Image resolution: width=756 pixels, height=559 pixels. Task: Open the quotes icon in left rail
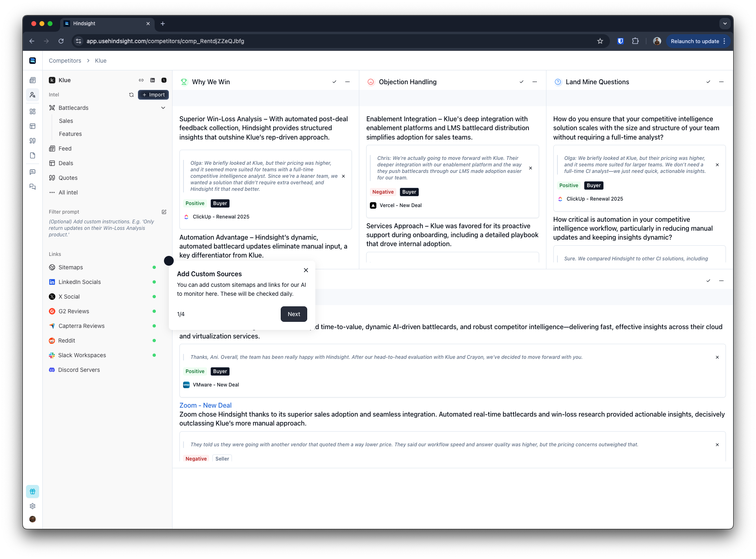pos(33,141)
